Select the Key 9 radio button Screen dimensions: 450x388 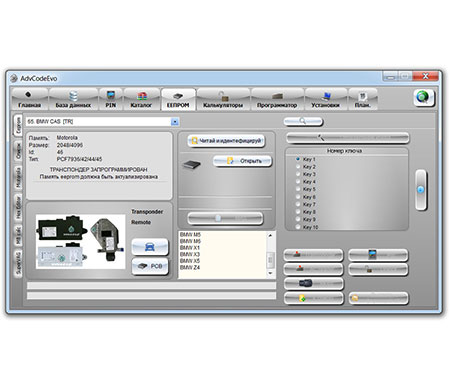pyautogui.click(x=298, y=219)
